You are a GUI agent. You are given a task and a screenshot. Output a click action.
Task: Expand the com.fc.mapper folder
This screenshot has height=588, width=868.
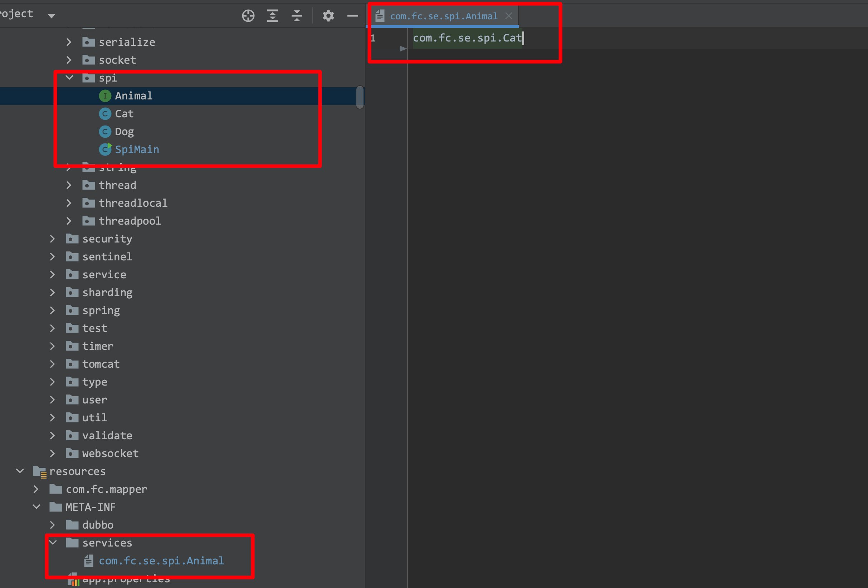point(36,489)
